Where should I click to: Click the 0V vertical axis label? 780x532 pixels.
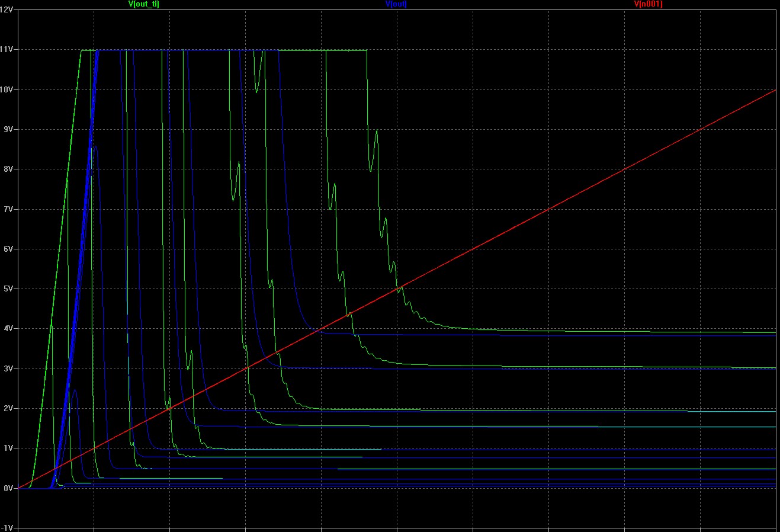(8, 488)
